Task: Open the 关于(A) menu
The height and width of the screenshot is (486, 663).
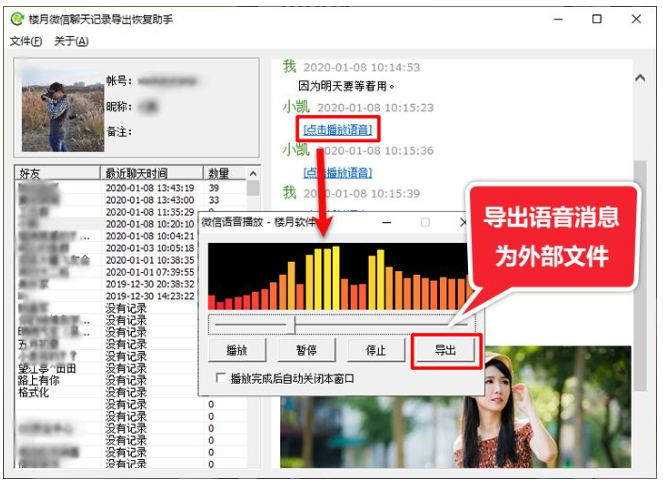Action: [71, 41]
